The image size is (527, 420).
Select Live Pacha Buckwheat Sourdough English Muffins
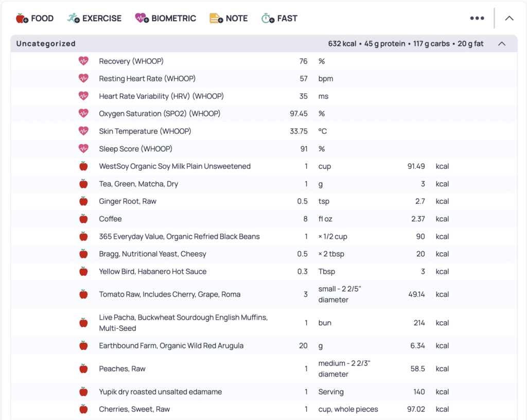(x=183, y=323)
